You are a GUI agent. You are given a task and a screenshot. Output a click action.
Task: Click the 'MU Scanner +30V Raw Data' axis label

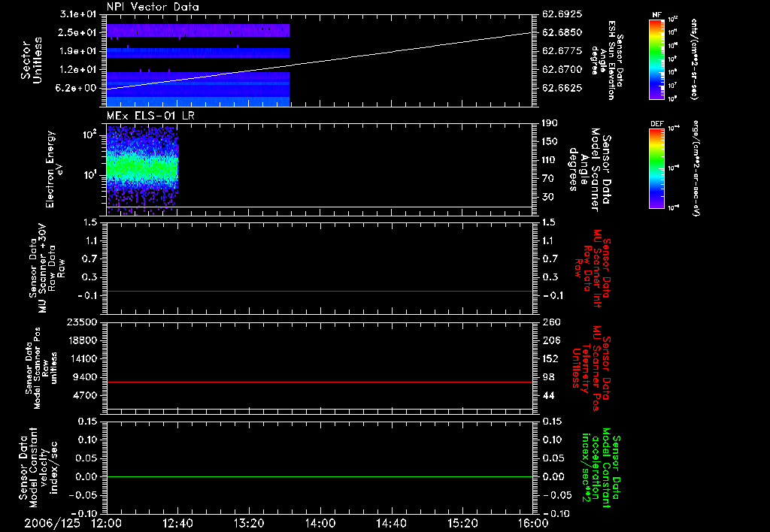pos(47,268)
